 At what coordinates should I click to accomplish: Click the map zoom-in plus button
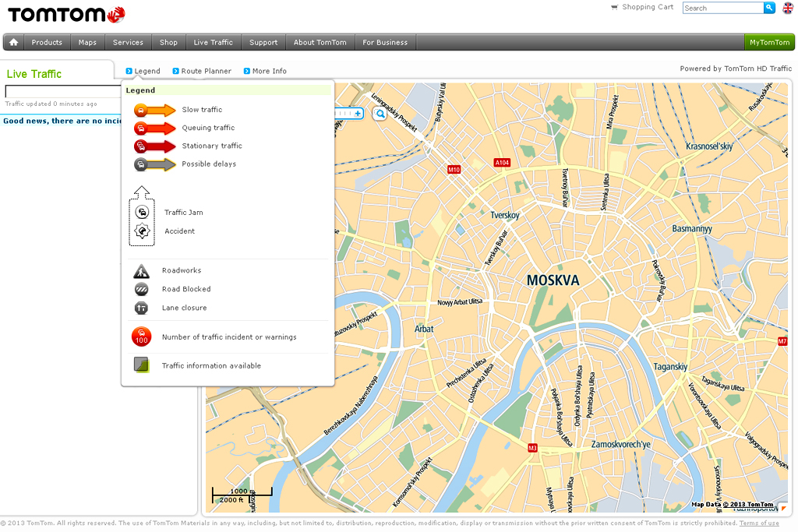[358, 114]
